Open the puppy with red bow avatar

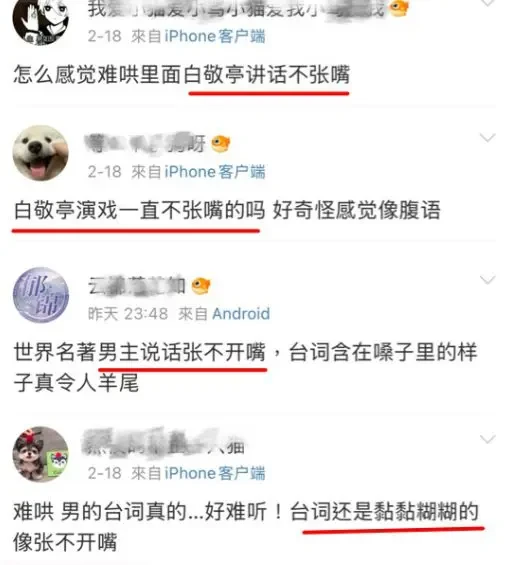point(41,454)
